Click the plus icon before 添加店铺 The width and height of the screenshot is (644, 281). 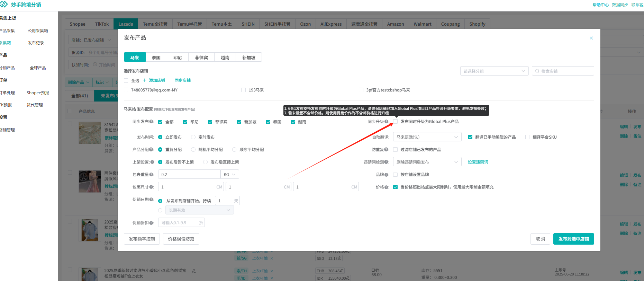point(145,80)
